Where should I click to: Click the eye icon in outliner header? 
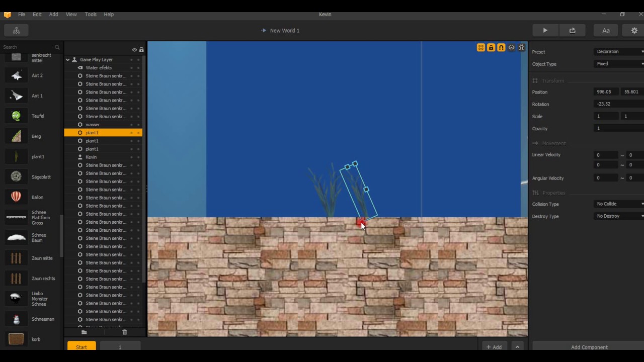pyautogui.click(x=134, y=50)
